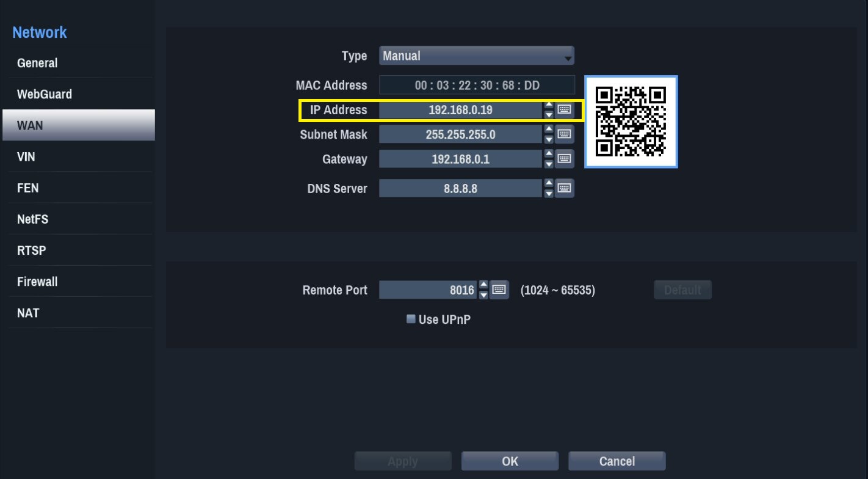868x479 pixels.
Task: Enable the Use UPnP checkbox
Action: click(411, 319)
